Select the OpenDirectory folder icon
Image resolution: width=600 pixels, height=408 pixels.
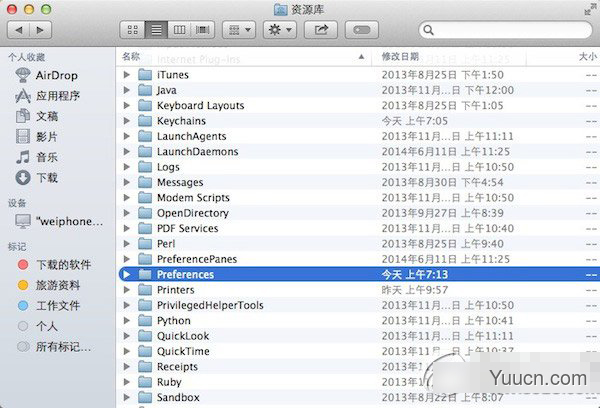click(145, 213)
